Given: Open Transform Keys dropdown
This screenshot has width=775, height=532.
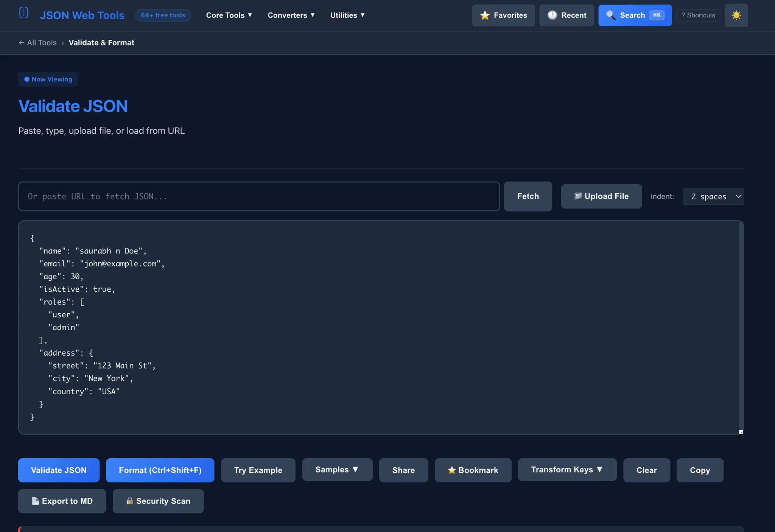Looking at the screenshot, I should [x=567, y=470].
